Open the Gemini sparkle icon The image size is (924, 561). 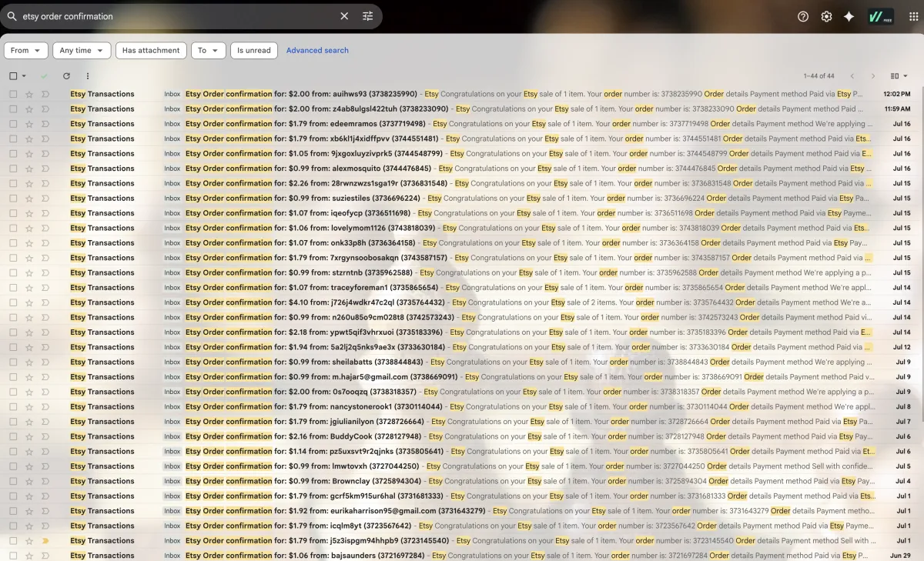[849, 16]
